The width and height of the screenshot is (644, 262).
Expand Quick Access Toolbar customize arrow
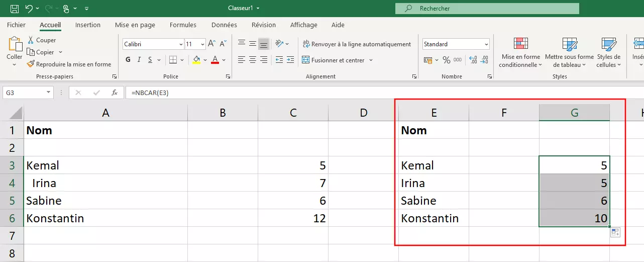click(86, 9)
